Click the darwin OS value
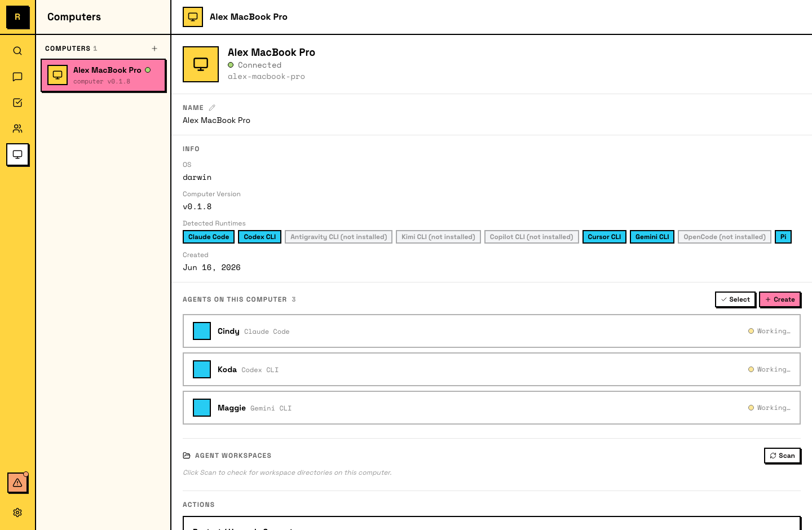 [x=197, y=178]
